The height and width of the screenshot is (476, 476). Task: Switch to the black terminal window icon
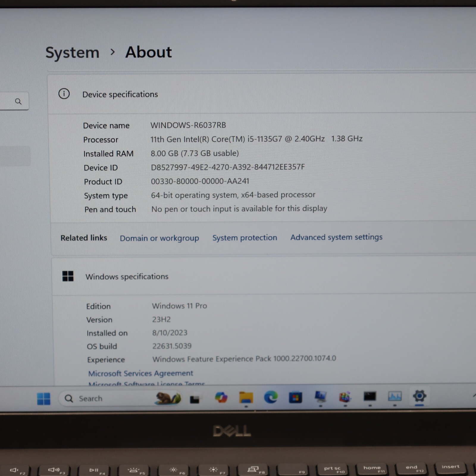click(x=370, y=397)
